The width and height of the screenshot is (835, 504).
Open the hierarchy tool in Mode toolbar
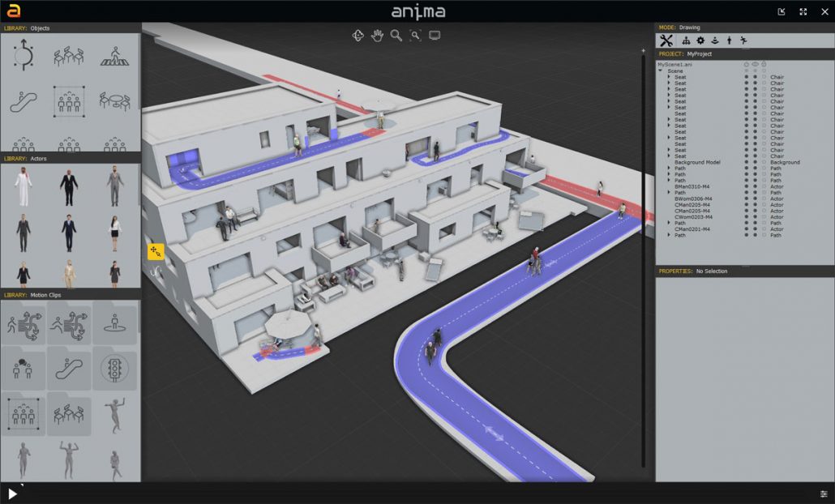pos(686,41)
